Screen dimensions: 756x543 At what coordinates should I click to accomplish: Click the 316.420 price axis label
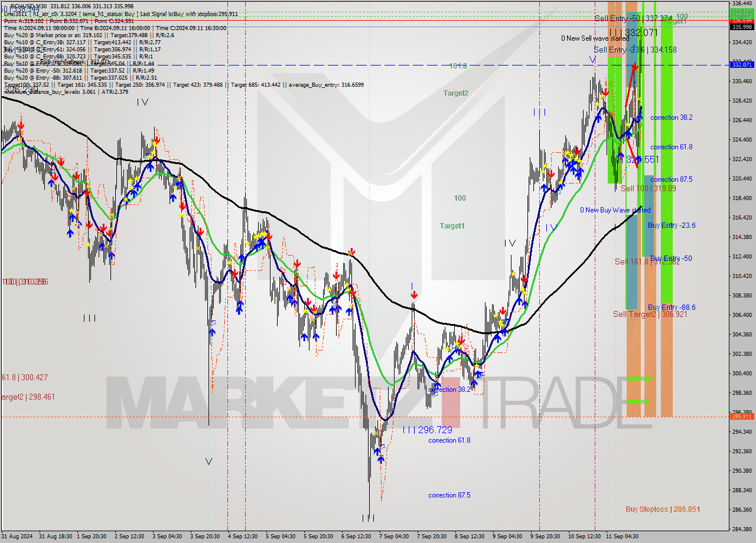pyautogui.click(x=742, y=217)
